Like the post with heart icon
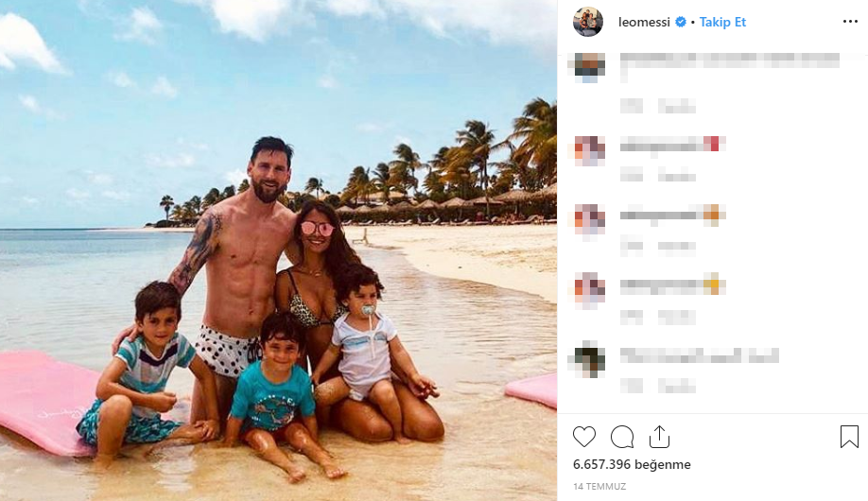Viewport: 868px width, 501px height. pyautogui.click(x=584, y=437)
